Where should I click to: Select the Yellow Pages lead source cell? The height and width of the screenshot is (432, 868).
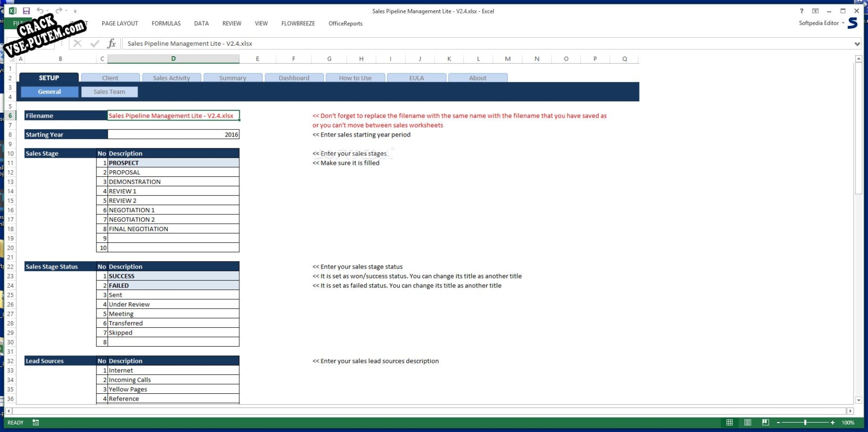[173, 389]
